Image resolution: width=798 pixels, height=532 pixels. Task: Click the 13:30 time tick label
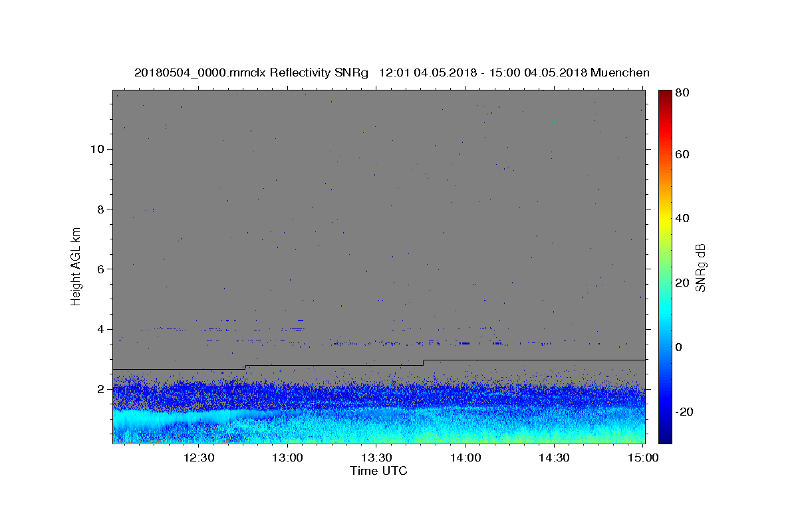[376, 458]
